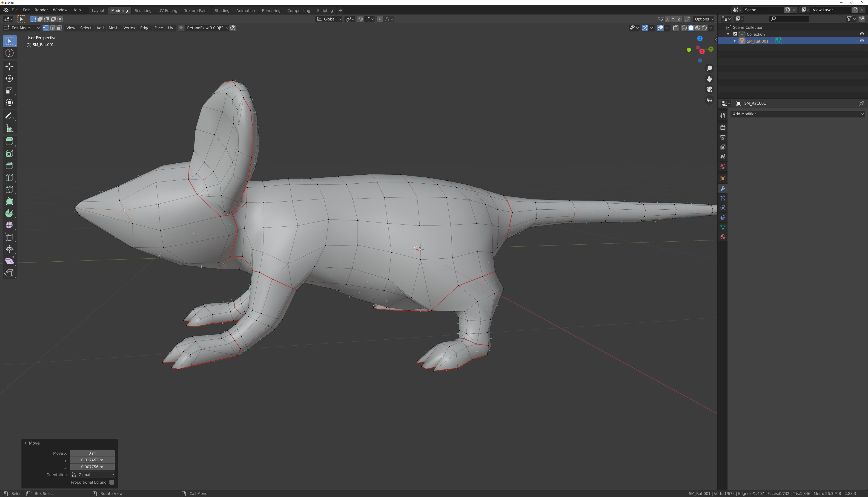
Task: Uncheck the Collection exclude checkbox in outliner
Action: click(x=735, y=34)
